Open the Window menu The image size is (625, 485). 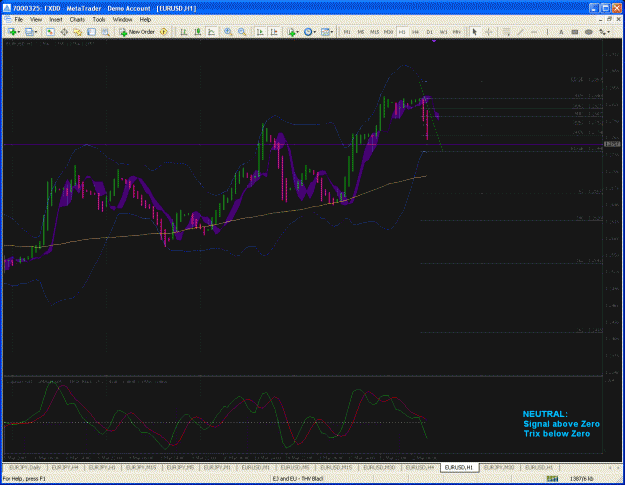point(122,19)
